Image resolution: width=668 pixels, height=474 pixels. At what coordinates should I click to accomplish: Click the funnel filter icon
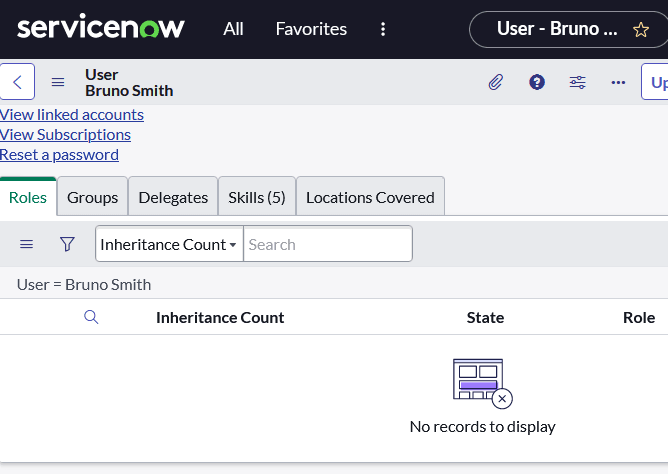point(67,244)
